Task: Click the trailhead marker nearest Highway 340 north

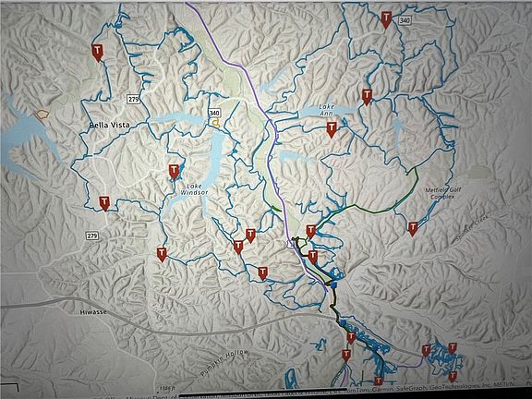Action: pos(386,19)
